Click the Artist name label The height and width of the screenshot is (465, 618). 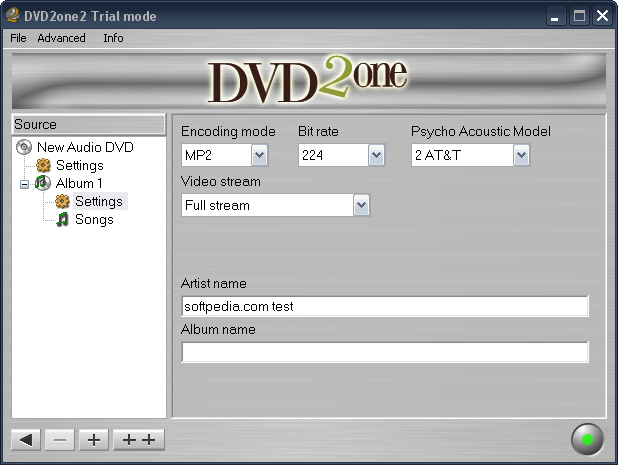click(x=214, y=283)
